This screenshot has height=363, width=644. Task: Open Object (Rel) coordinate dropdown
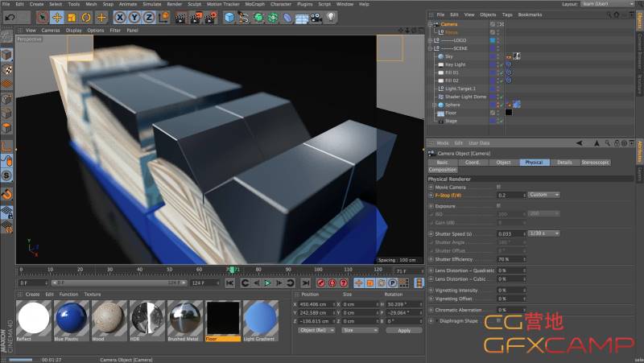315,330
